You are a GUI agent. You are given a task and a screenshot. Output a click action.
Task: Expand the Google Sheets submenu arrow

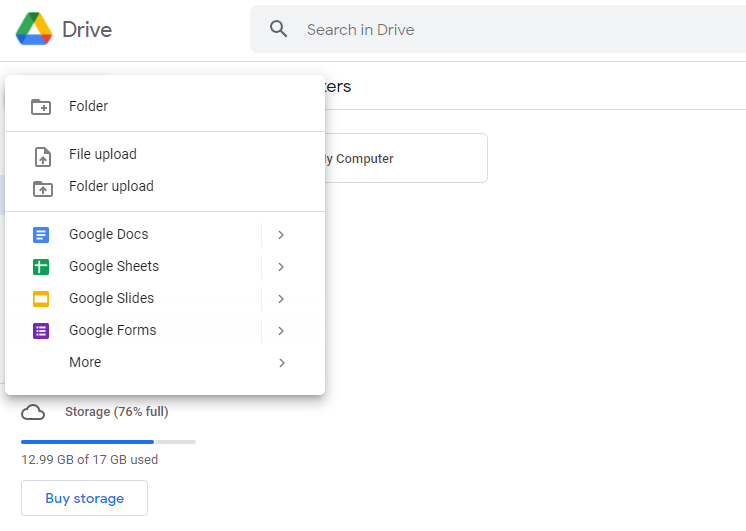281,266
